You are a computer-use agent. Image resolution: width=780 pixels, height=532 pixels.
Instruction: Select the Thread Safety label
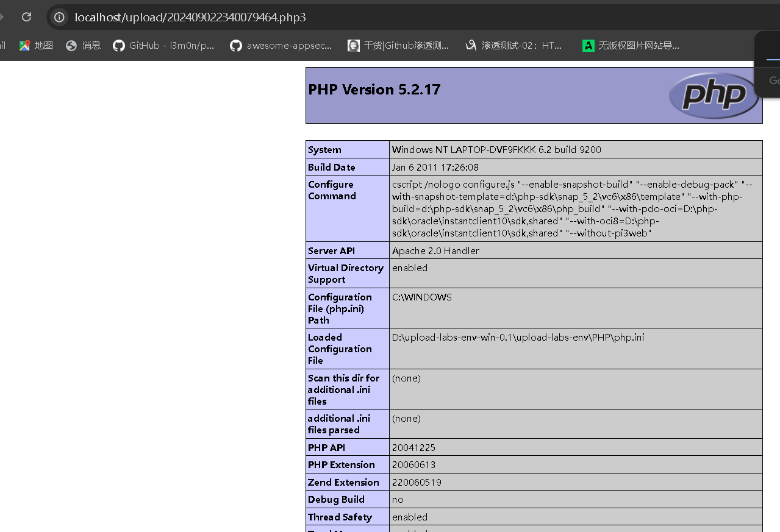pos(340,517)
